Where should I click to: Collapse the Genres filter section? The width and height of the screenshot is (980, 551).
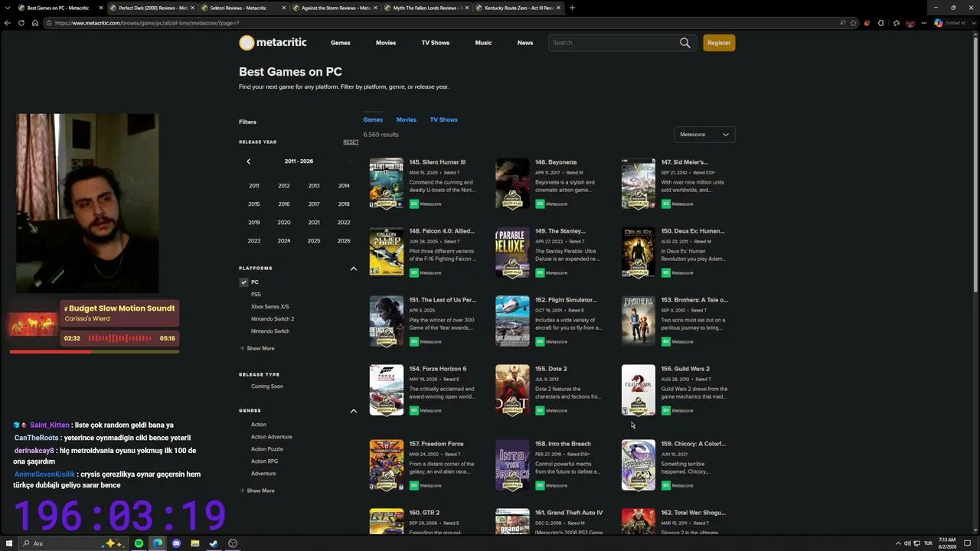pos(354,411)
